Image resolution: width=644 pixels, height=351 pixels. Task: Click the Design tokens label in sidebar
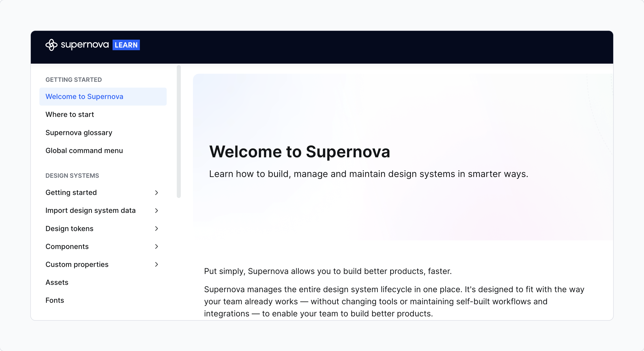point(70,229)
